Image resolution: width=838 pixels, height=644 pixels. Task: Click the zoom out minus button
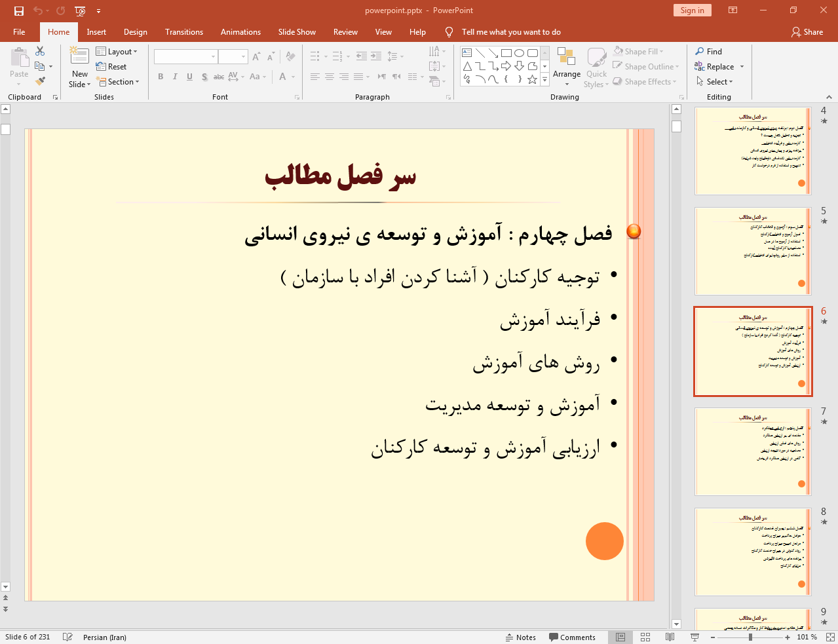point(713,637)
